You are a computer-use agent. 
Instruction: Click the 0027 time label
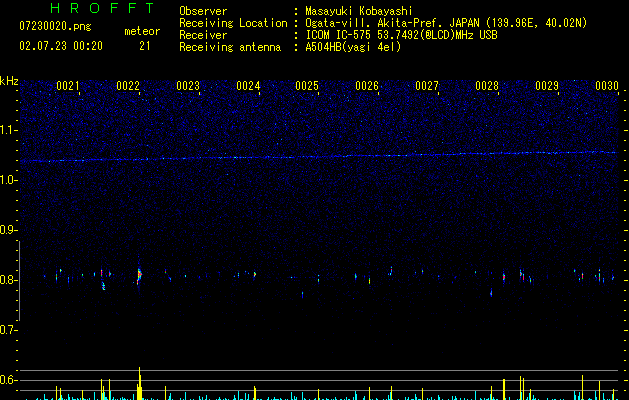click(427, 86)
